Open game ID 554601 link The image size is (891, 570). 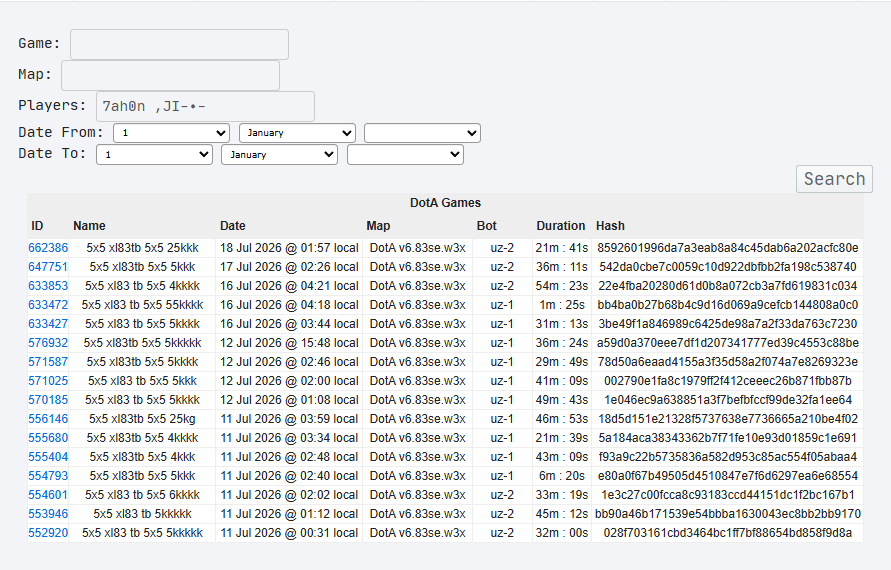point(48,495)
